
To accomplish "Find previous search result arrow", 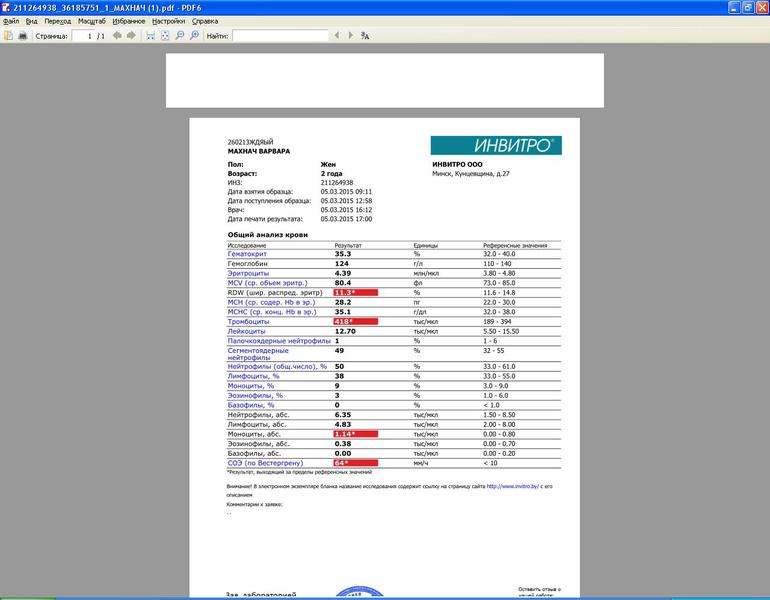I will (x=337, y=36).
